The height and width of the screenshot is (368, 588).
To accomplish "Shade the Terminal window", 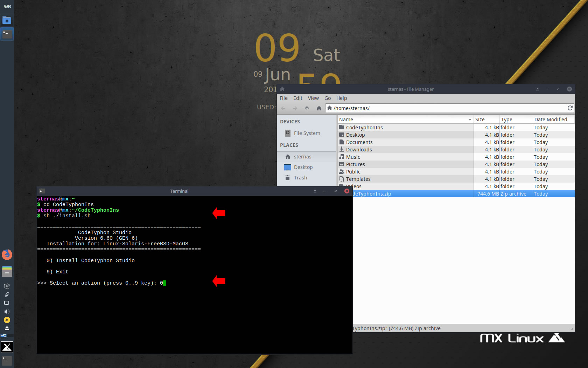I will point(315,191).
